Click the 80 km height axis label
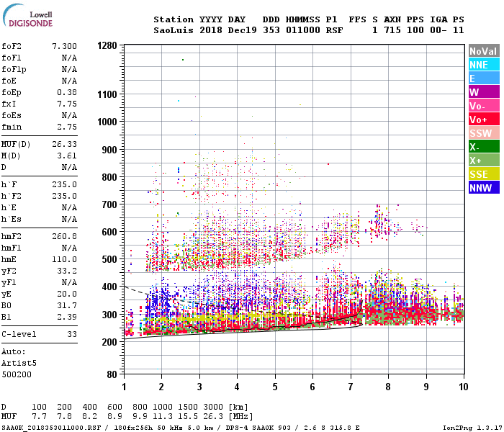This screenshot has height=432, width=504. click(112, 374)
